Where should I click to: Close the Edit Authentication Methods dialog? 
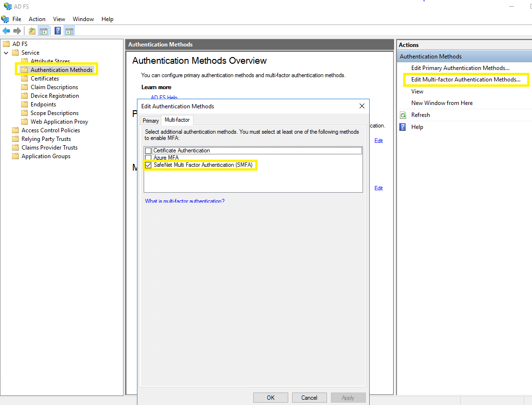click(362, 106)
